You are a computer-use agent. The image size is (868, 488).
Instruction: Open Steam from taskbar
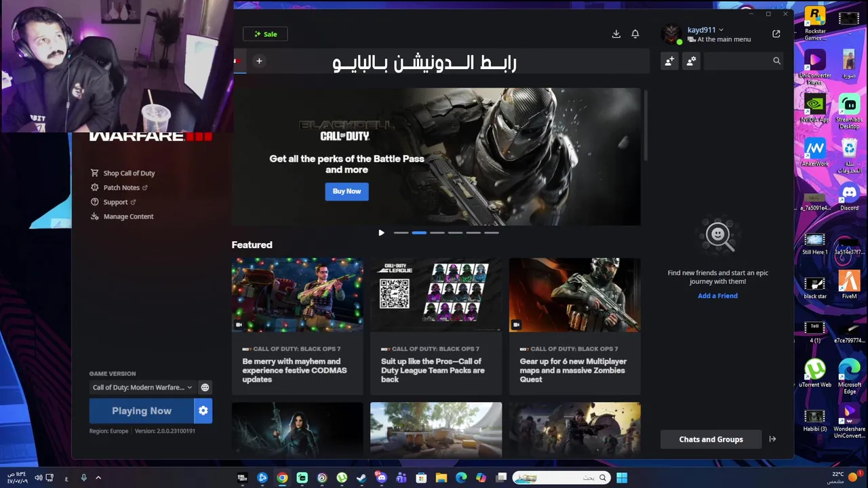coord(361,478)
